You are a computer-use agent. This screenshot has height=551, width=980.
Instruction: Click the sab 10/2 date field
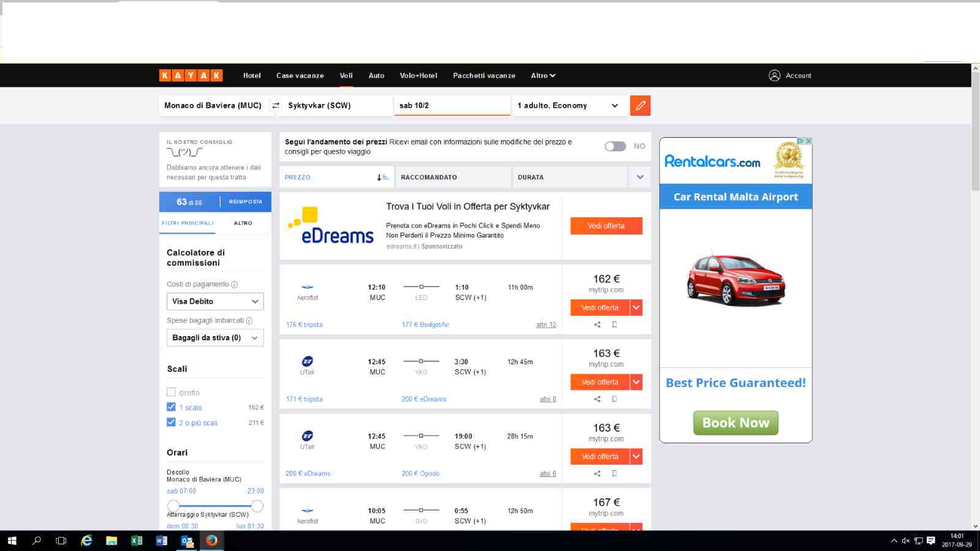tap(452, 105)
